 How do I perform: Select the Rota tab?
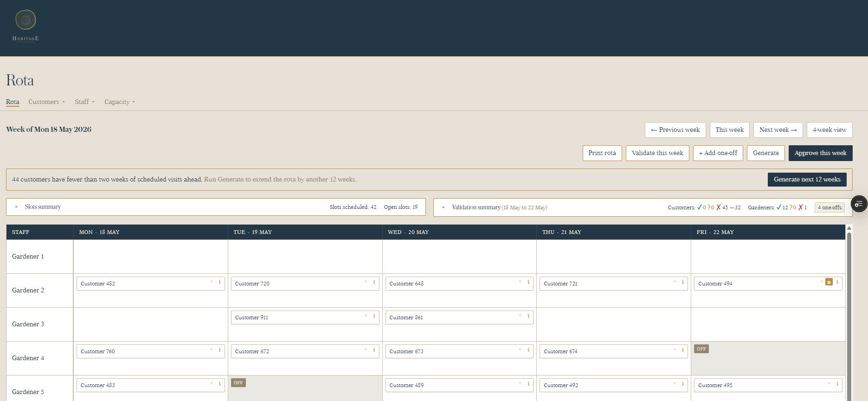[x=13, y=102]
